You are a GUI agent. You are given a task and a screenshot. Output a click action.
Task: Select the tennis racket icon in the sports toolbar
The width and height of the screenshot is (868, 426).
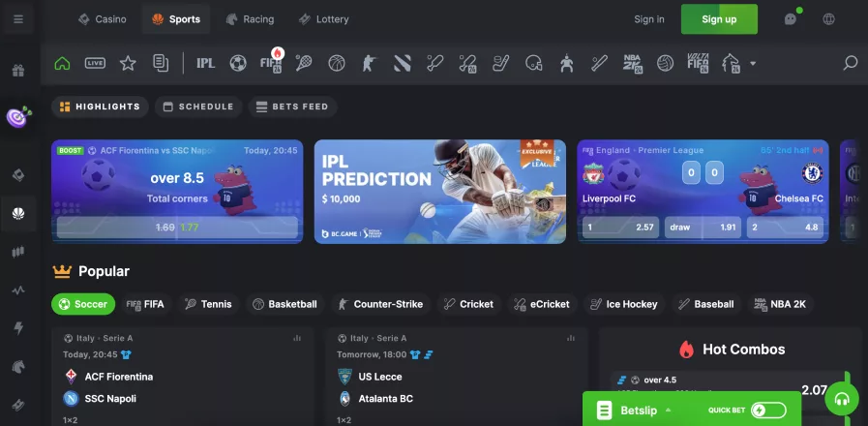pos(303,63)
